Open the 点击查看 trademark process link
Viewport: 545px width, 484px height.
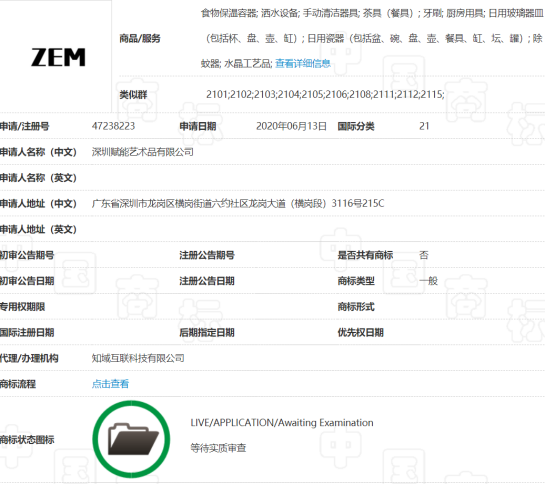pyautogui.click(x=110, y=384)
